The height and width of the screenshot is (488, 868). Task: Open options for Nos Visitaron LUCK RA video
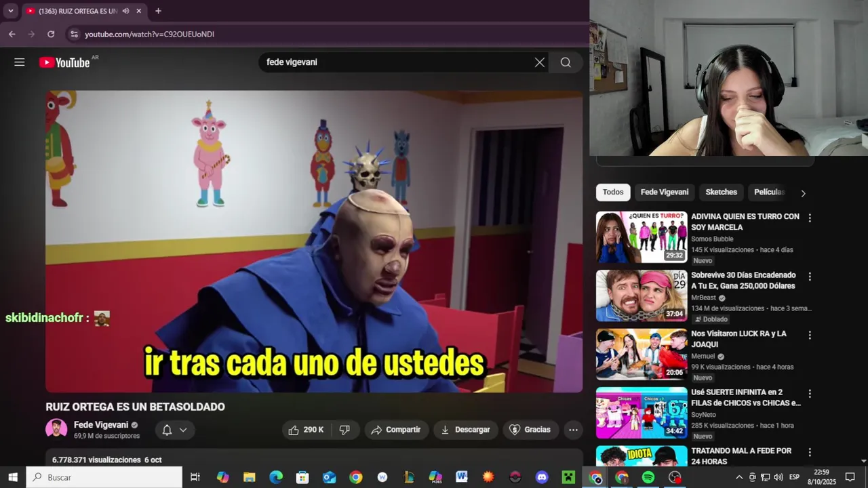809,335
